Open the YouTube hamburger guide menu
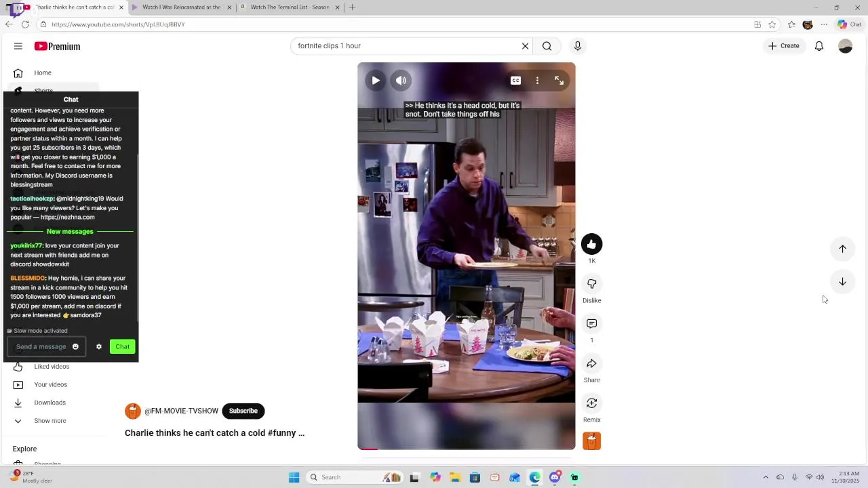 (x=18, y=46)
